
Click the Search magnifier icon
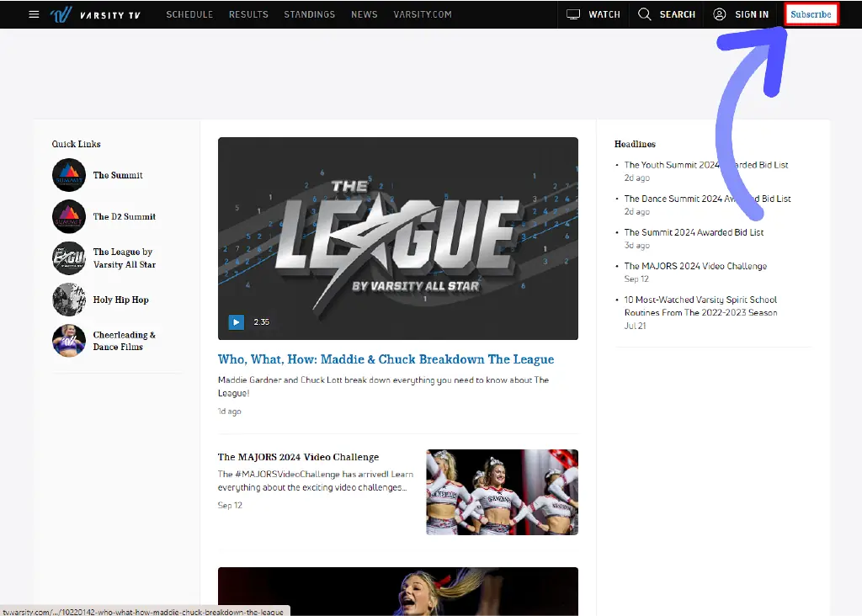click(644, 14)
